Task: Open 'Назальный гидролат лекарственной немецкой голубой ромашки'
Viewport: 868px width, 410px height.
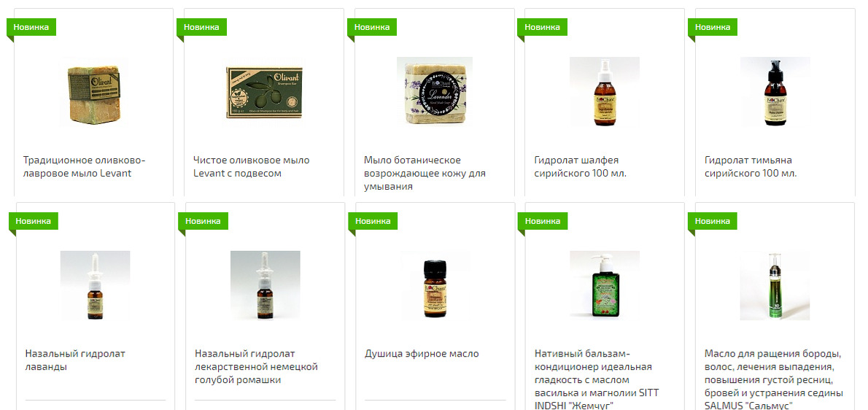Action: pos(256,366)
